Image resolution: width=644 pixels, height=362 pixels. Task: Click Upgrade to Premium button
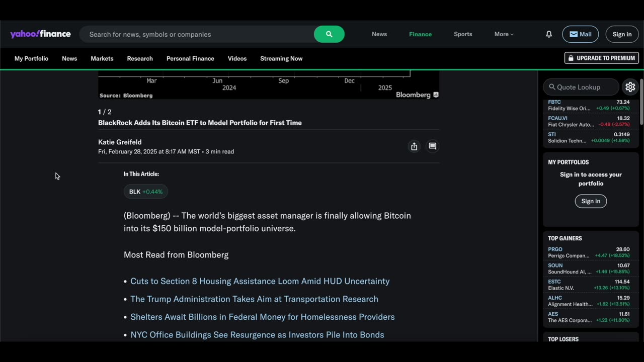[x=602, y=58]
